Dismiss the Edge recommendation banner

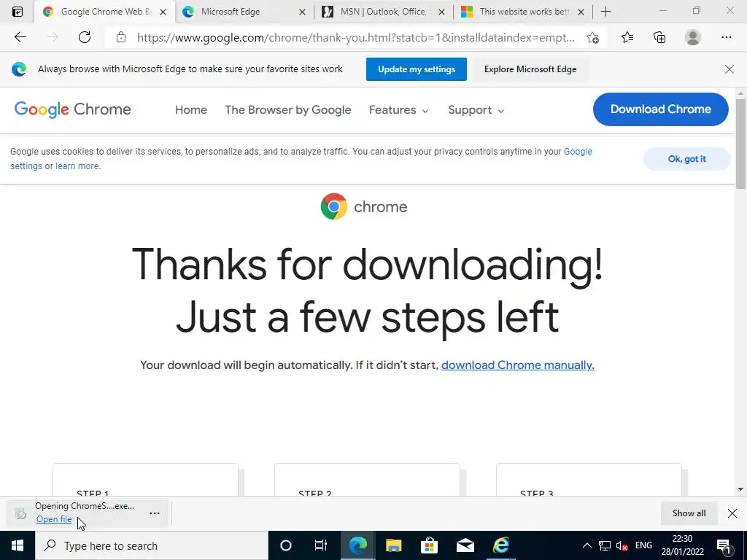[x=729, y=69]
